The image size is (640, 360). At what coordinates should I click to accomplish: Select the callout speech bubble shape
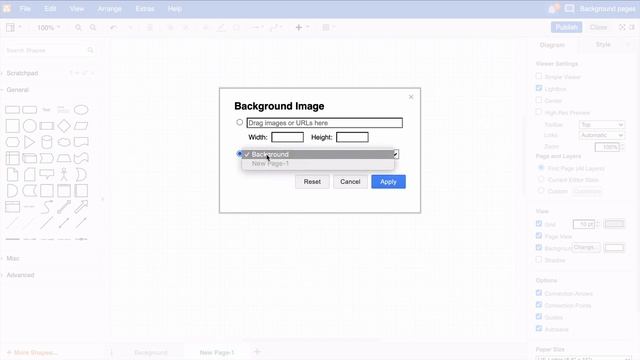click(47, 174)
